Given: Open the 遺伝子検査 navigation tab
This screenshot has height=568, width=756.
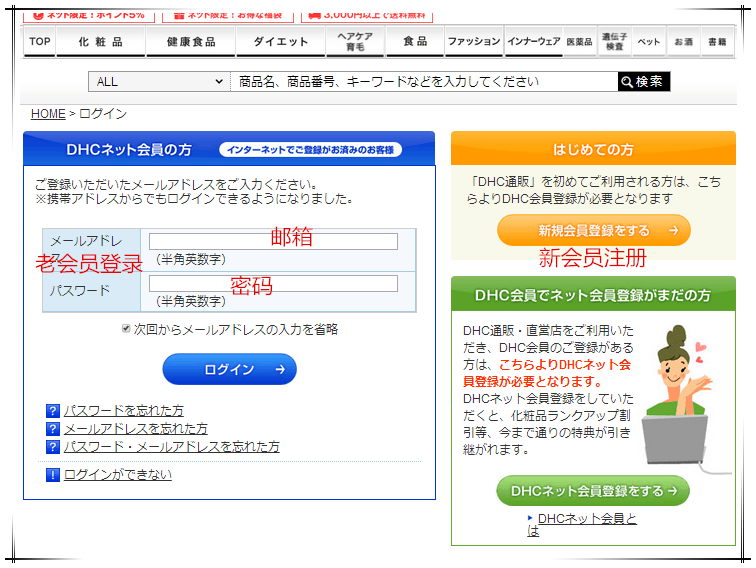Looking at the screenshot, I should (615, 42).
